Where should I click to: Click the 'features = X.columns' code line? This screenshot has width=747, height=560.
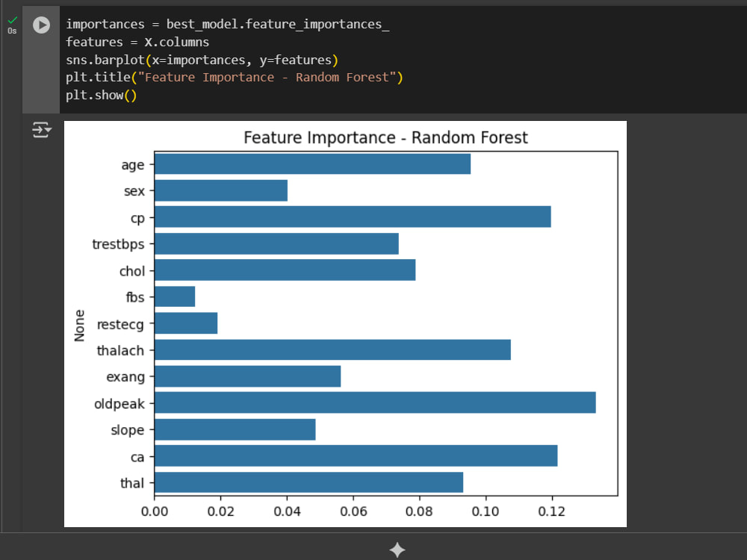click(137, 43)
